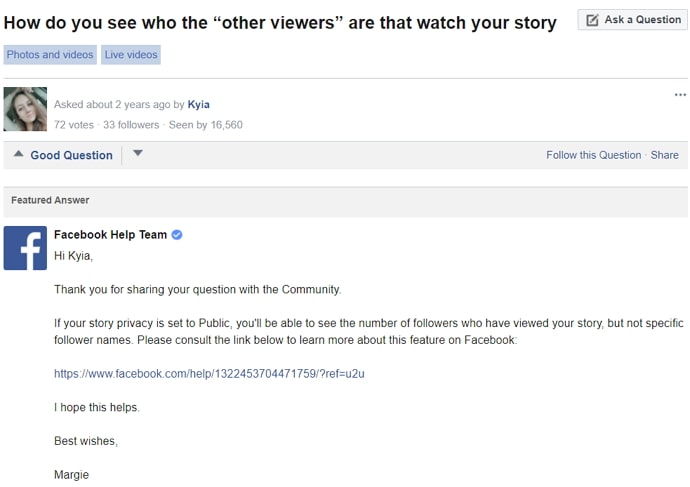Viewport: 690px width, 487px height.
Task: Click the question title heading
Action: coord(280,23)
